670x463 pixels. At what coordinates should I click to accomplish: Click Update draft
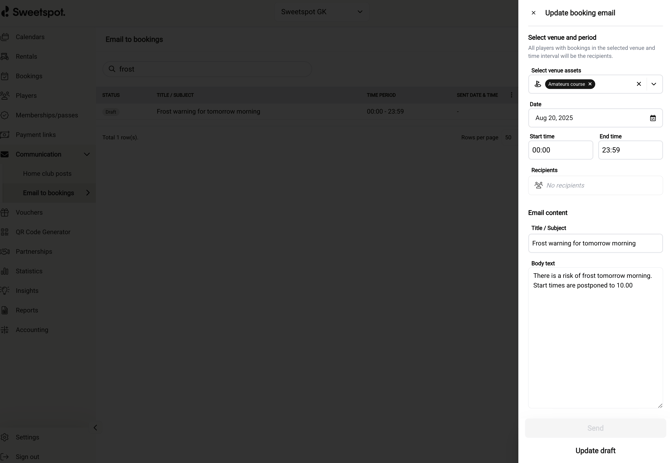[x=595, y=451]
